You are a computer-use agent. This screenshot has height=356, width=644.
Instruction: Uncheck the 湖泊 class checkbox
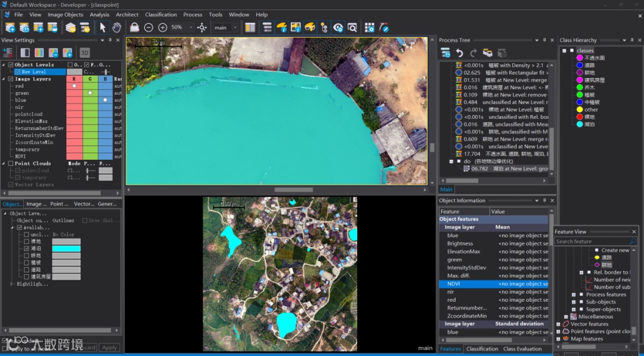click(x=26, y=249)
